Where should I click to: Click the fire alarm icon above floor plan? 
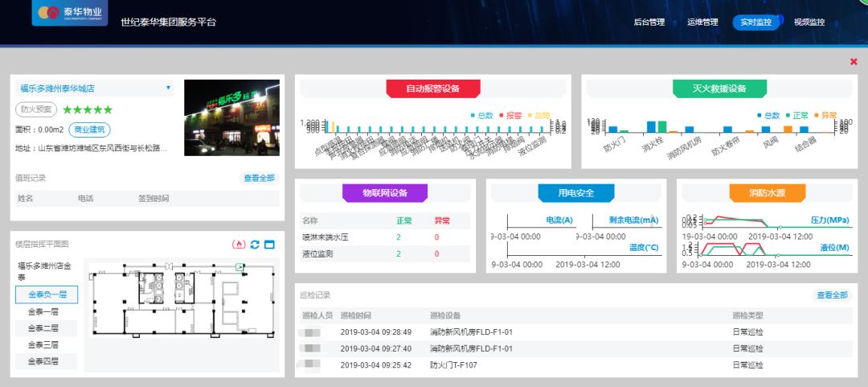pyautogui.click(x=240, y=244)
